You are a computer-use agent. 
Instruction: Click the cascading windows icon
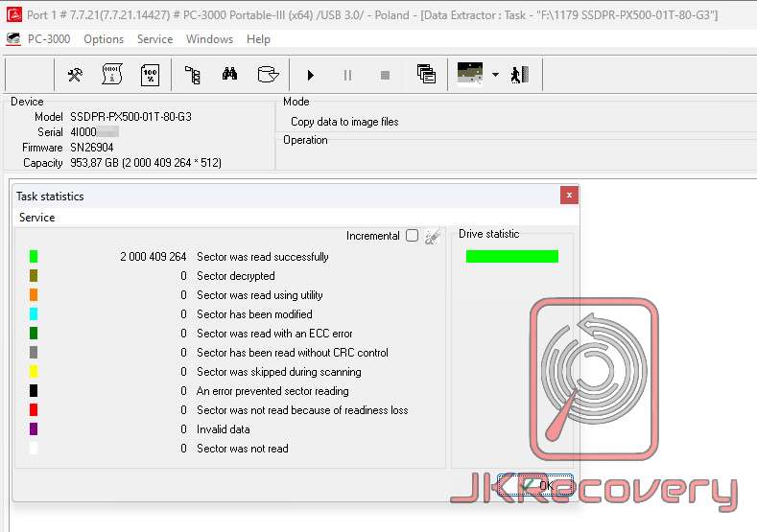427,75
